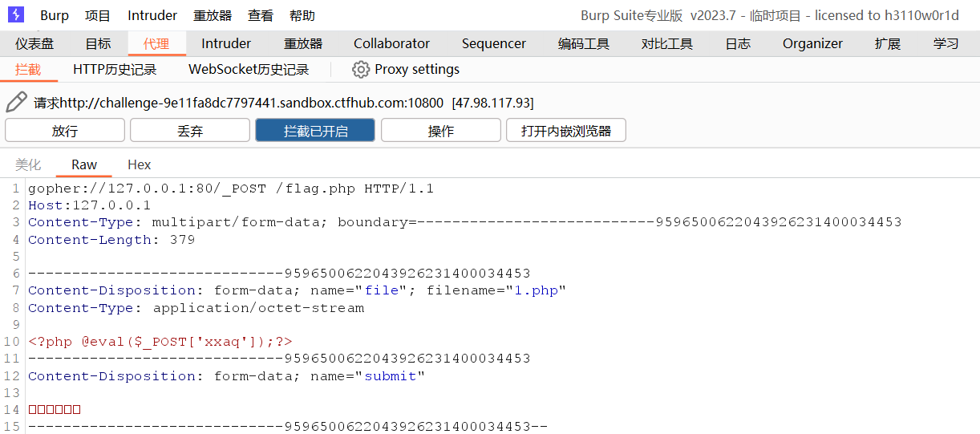Screen dimensions: 980x434
Task: Toggle the 拦截已开启 intercept button
Action: coord(315,131)
